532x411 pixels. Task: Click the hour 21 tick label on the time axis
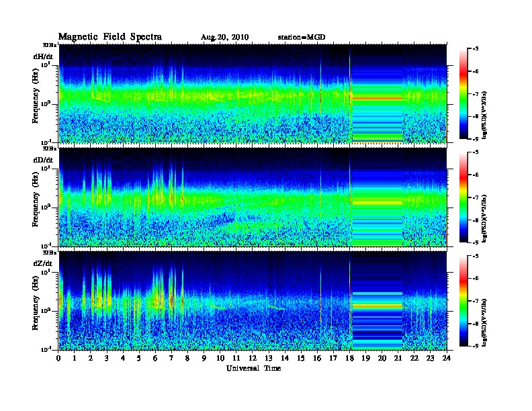[x=398, y=358]
